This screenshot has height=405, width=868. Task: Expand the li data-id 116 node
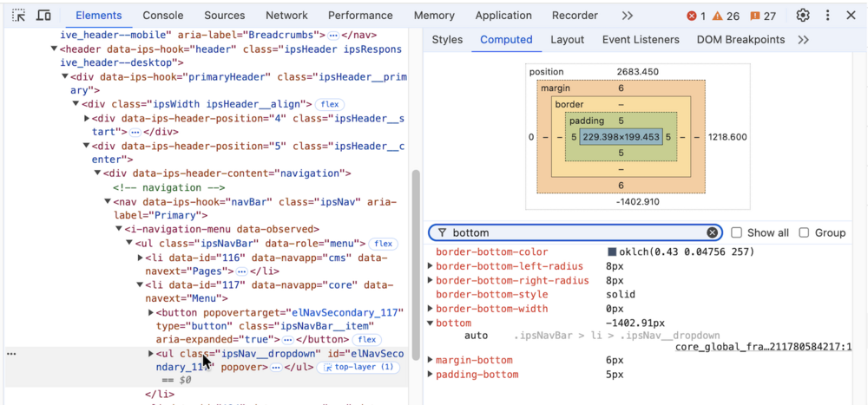click(140, 258)
